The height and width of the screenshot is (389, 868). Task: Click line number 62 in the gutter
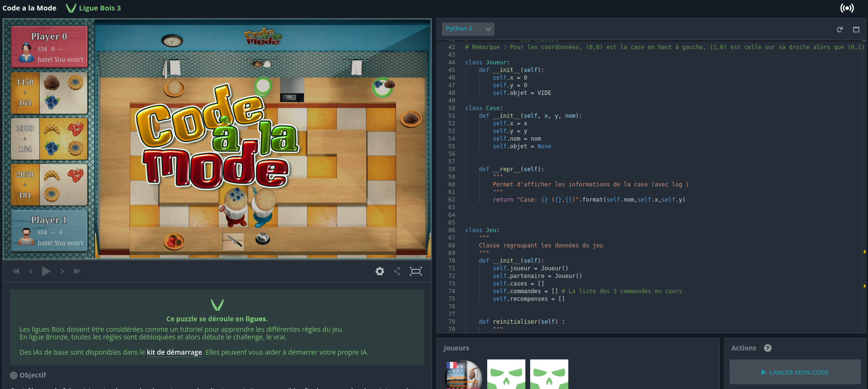pos(451,200)
